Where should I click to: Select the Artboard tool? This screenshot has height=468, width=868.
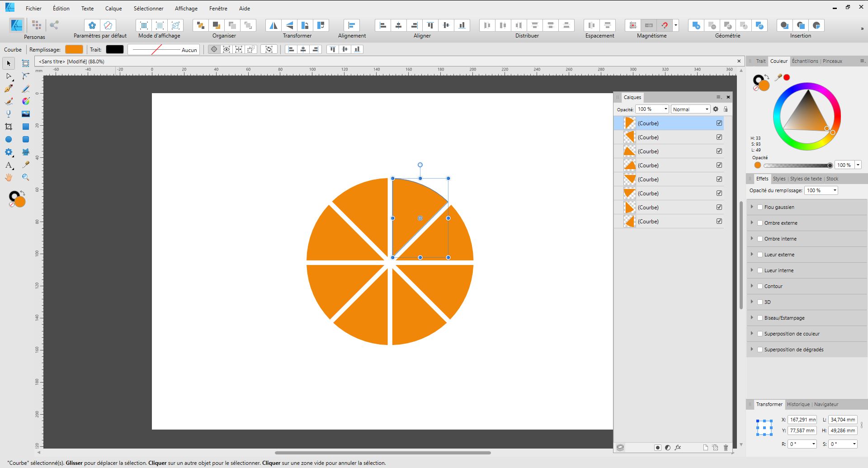point(26,63)
